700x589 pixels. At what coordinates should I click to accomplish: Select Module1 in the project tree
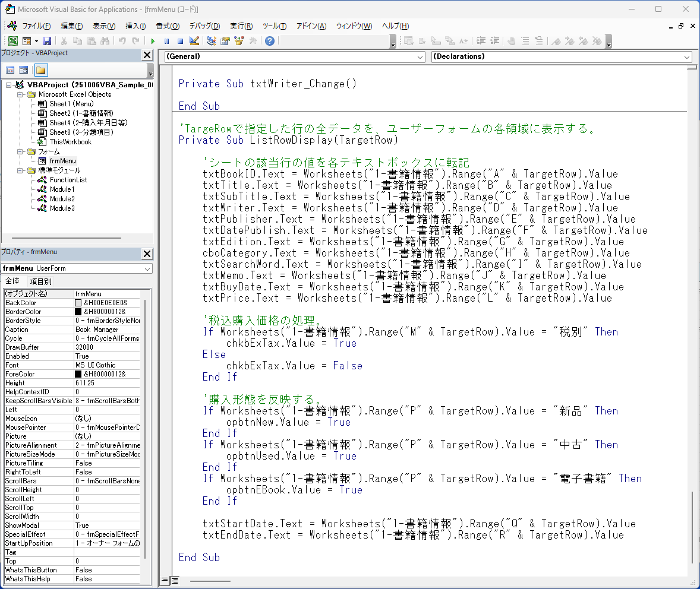(x=62, y=189)
